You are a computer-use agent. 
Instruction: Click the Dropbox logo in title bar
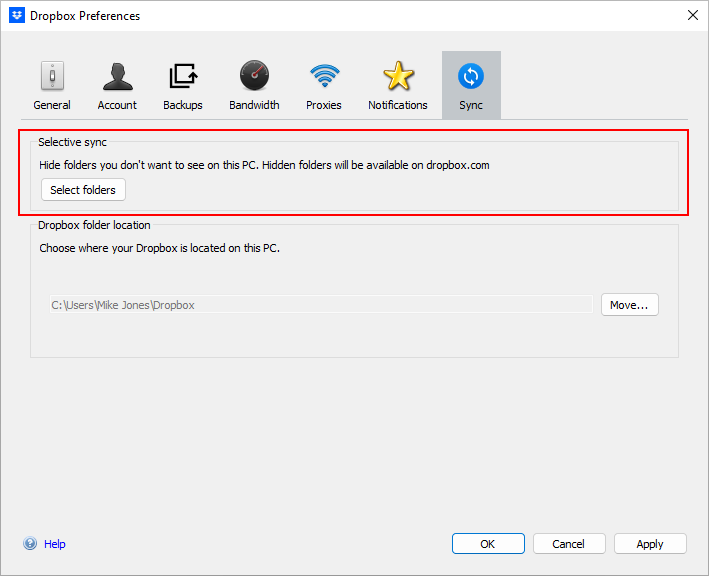tap(17, 15)
